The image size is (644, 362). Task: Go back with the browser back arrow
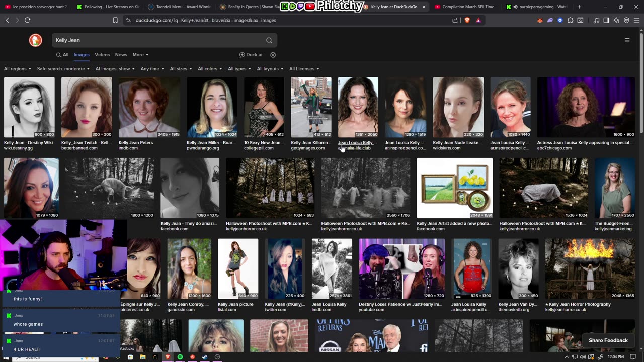7,20
